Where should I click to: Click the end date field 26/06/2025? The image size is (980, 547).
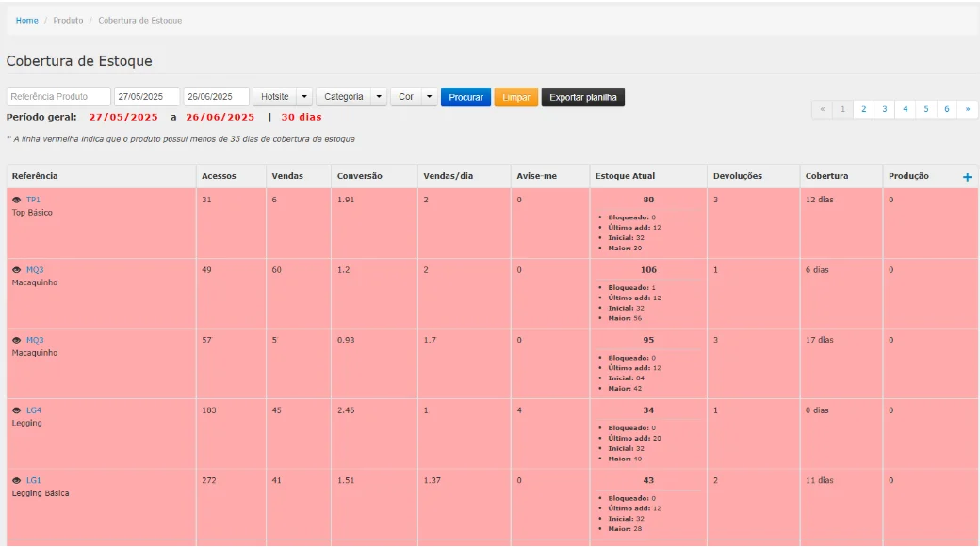click(x=216, y=97)
